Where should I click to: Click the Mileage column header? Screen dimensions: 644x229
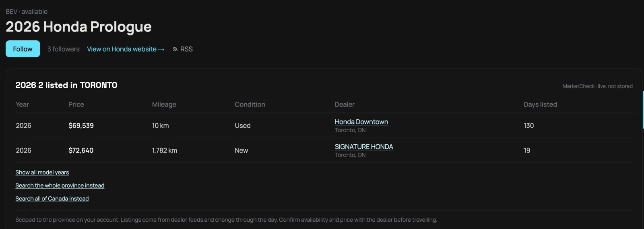point(164,104)
